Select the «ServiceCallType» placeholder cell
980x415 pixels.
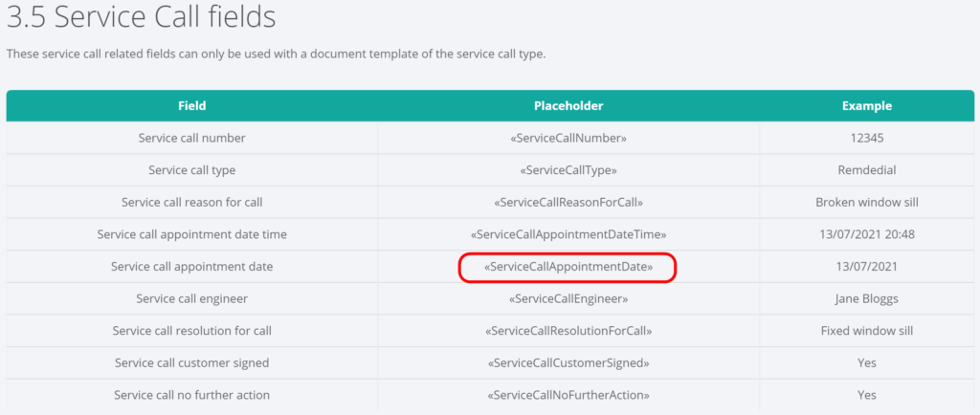[568, 170]
